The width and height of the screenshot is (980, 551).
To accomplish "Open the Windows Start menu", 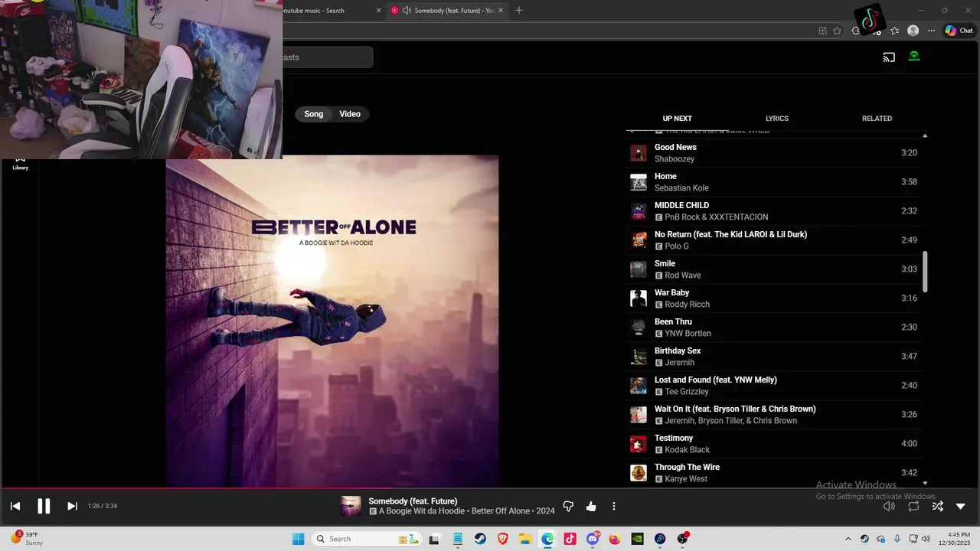I will click(298, 539).
